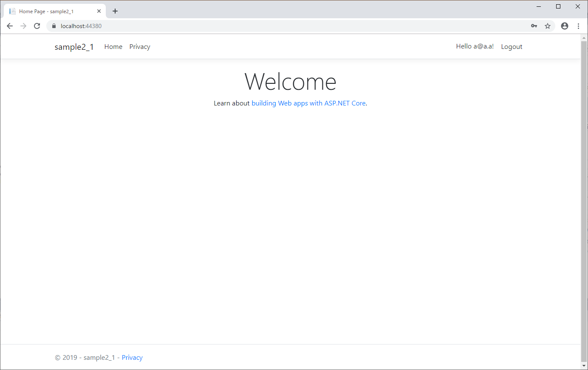Select the Home Page - sample2_1 tab
The image size is (588, 370).
[55, 11]
